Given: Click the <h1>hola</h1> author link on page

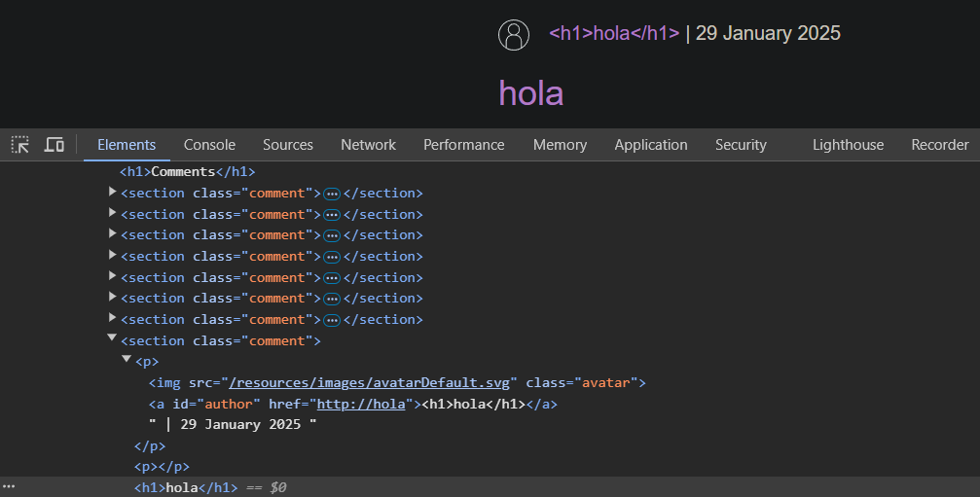Looking at the screenshot, I should click(x=613, y=34).
